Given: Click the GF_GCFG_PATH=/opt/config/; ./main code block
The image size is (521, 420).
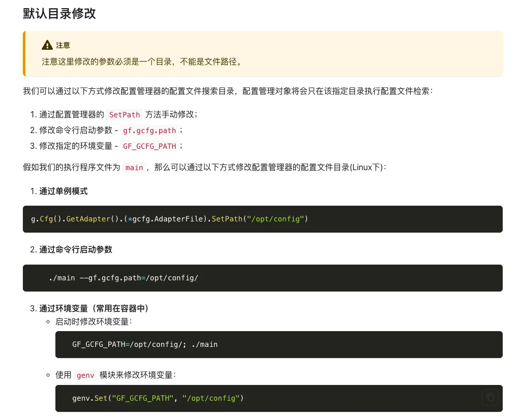Looking at the screenshot, I should pos(279,344).
